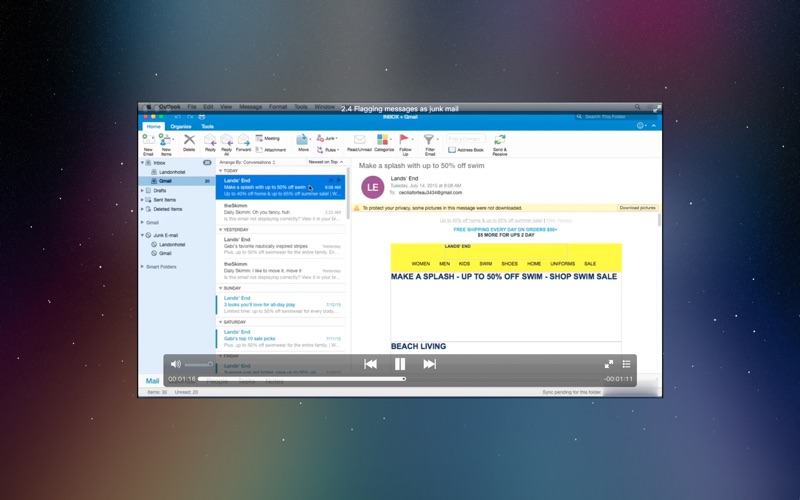800x500 pixels.
Task: Open the Format menu
Action: coord(278,107)
